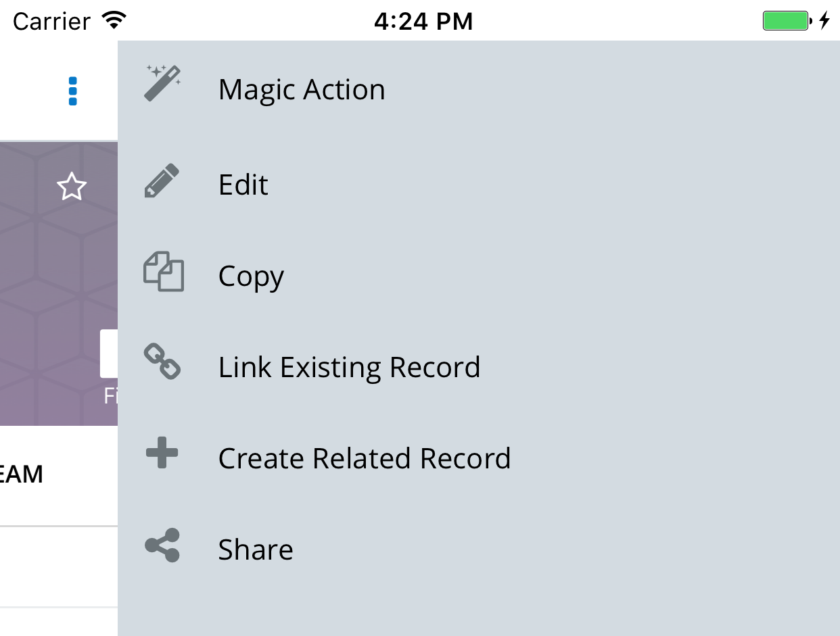This screenshot has width=840, height=636.
Task: Tap the Wi-Fi icon in status bar
Action: (115, 21)
